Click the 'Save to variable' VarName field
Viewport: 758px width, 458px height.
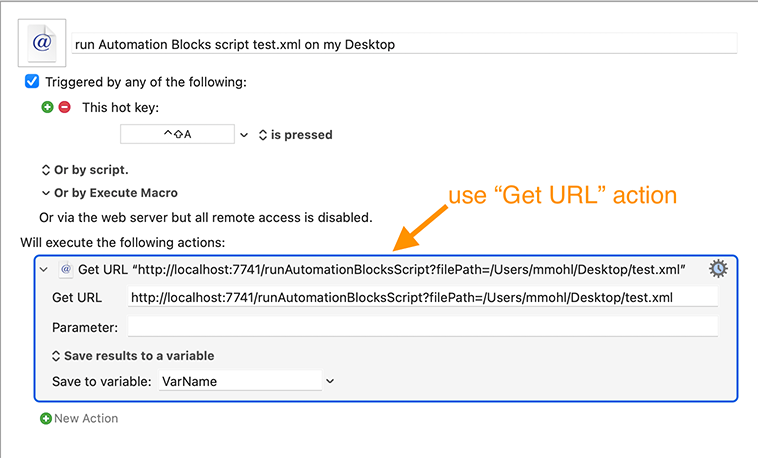[240, 381]
